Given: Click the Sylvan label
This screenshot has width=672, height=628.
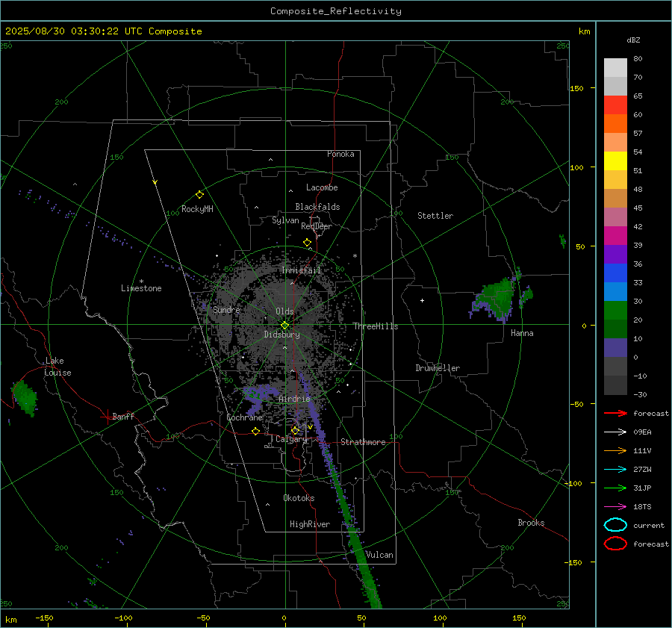Looking at the screenshot, I should (285, 220).
